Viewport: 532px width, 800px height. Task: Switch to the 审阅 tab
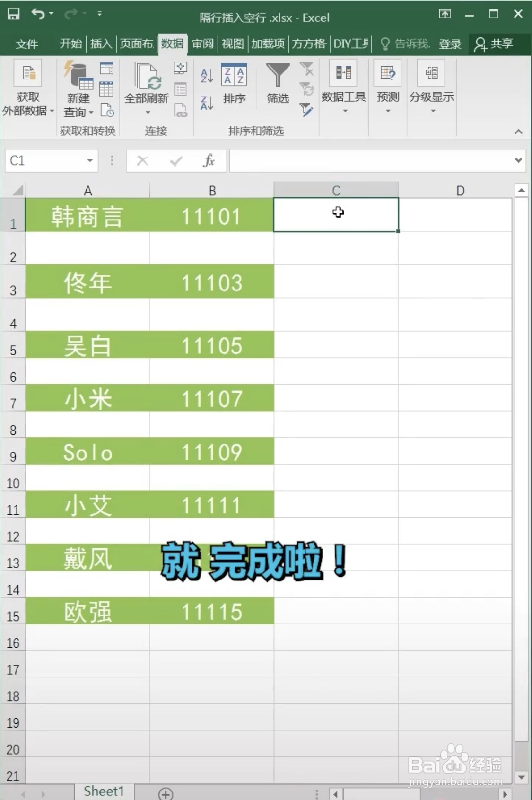click(x=203, y=44)
